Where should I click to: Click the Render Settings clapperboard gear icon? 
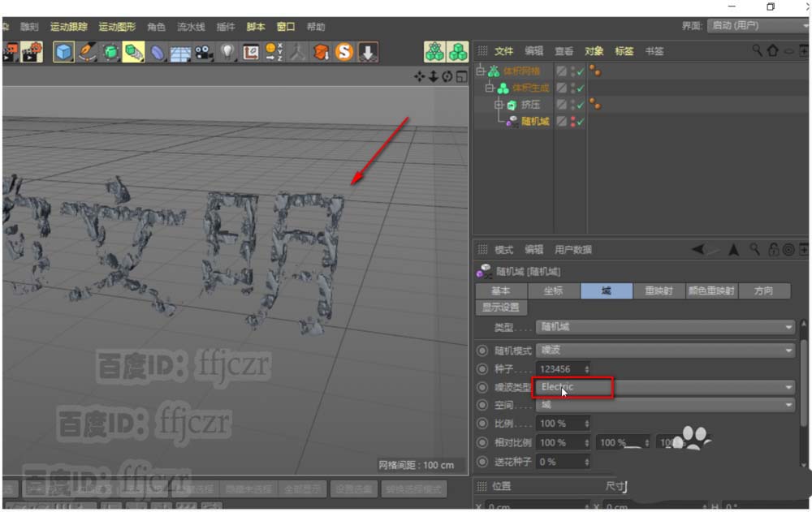(x=32, y=53)
